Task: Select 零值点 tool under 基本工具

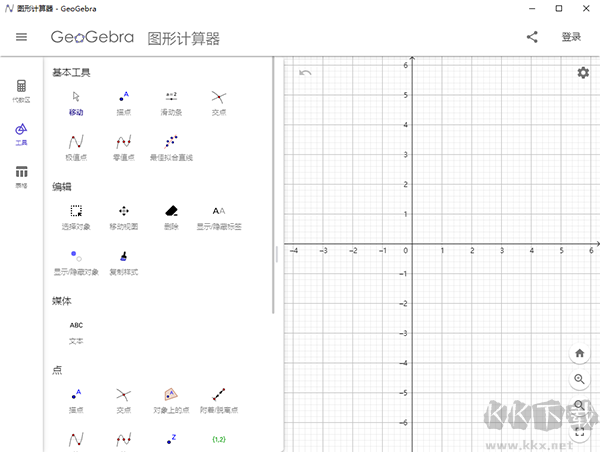Action: pyautogui.click(x=124, y=148)
